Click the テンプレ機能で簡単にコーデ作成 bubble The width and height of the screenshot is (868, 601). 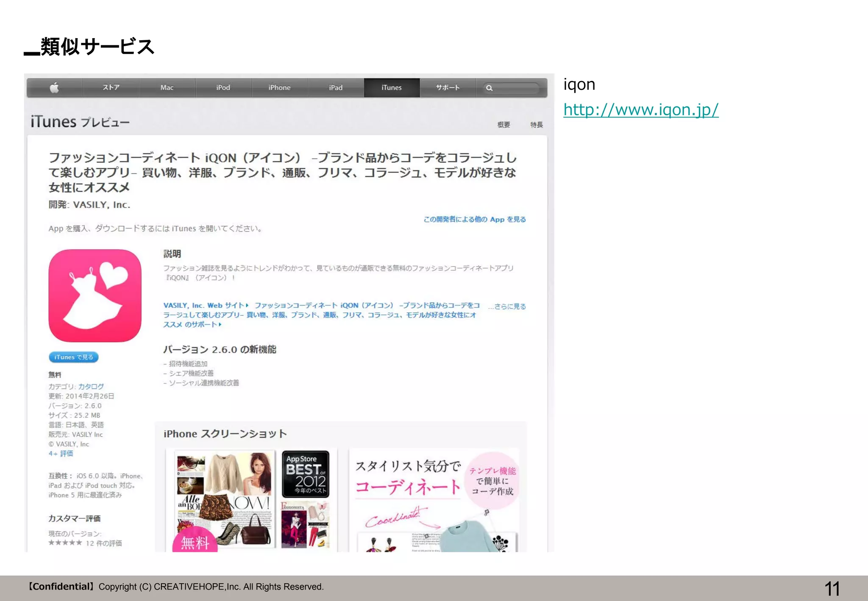[x=493, y=481]
